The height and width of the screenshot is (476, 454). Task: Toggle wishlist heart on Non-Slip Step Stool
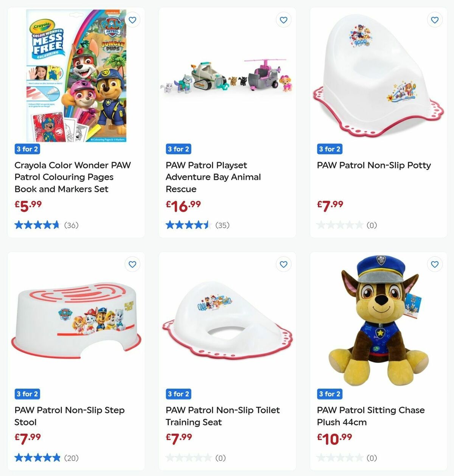(132, 265)
